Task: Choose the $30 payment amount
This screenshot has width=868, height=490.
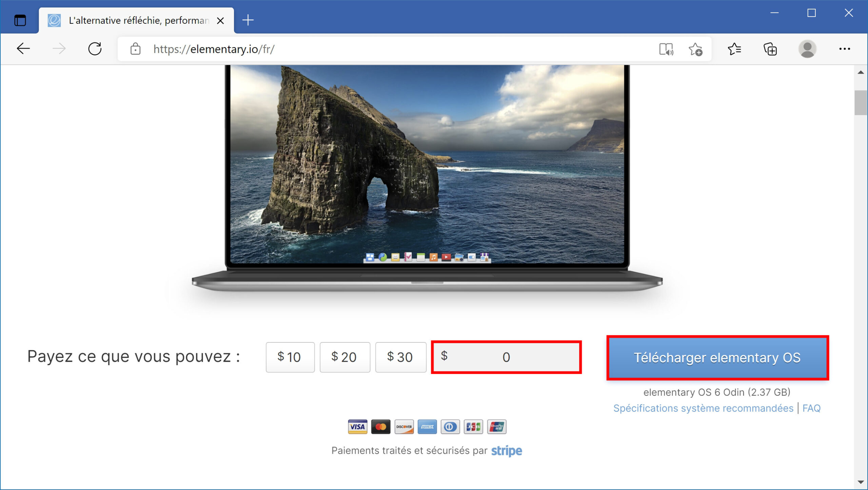Action: click(x=401, y=357)
